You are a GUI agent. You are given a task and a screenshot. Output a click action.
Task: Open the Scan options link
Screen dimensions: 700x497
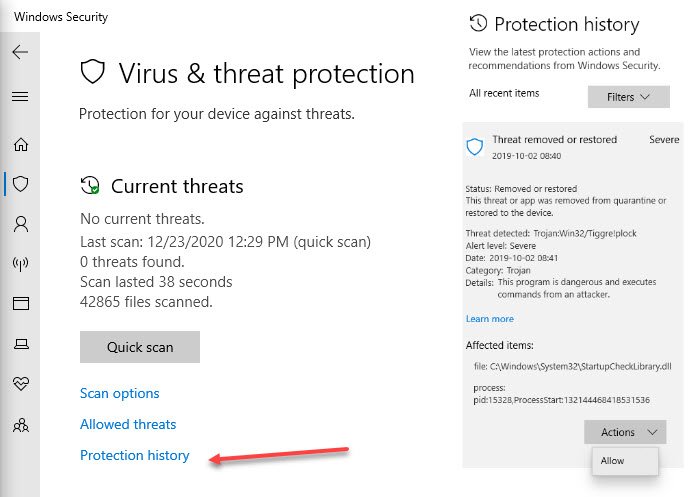pyautogui.click(x=119, y=393)
